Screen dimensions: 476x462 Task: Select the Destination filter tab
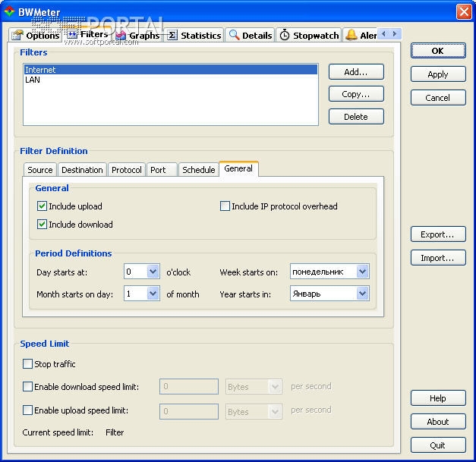pos(82,170)
